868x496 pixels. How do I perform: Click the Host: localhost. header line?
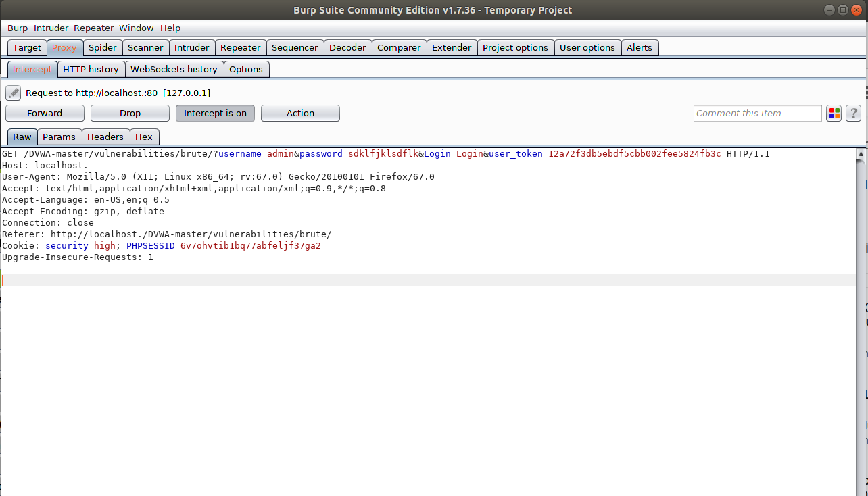click(45, 166)
